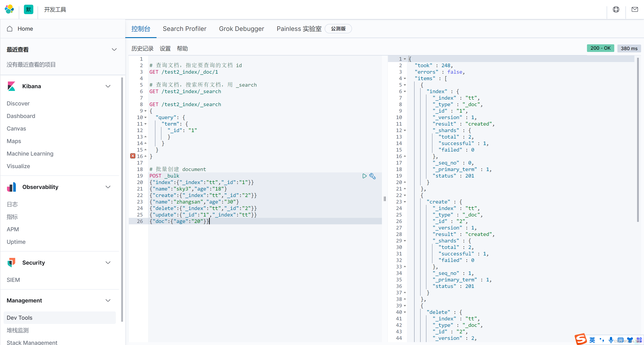Open the help lifebuoy icon
This screenshot has width=644, height=345.
(616, 9)
